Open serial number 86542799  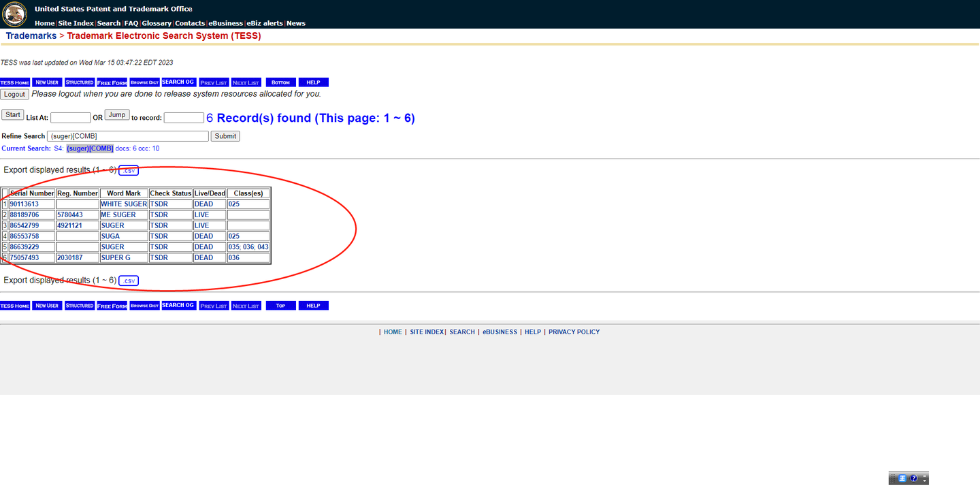tap(24, 226)
